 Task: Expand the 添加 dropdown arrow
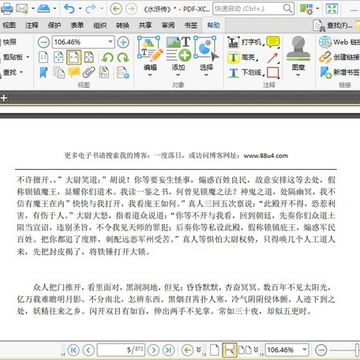[178, 75]
